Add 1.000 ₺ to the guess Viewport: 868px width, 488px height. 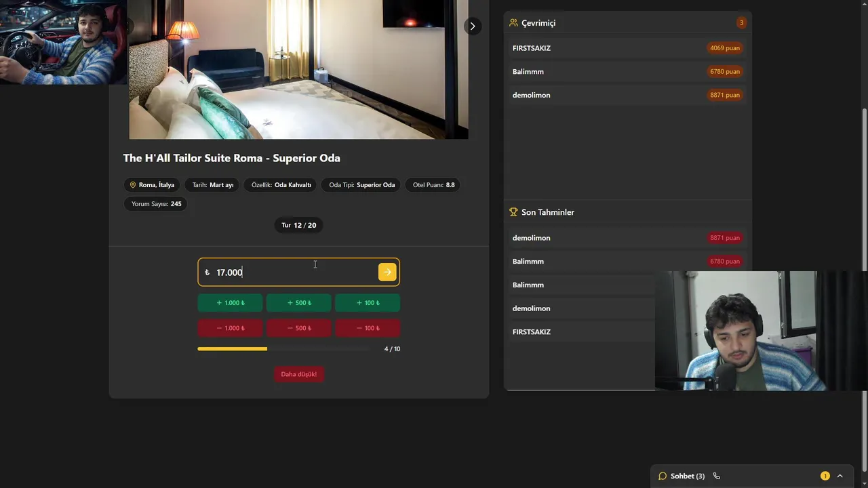click(x=230, y=303)
